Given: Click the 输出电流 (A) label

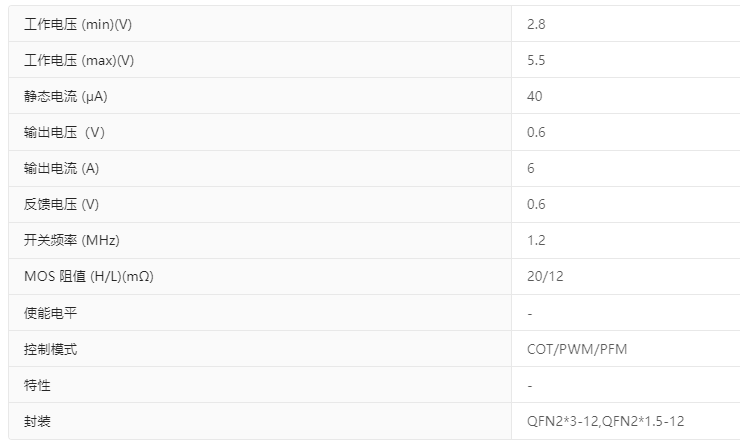Looking at the screenshot, I should click(61, 168).
